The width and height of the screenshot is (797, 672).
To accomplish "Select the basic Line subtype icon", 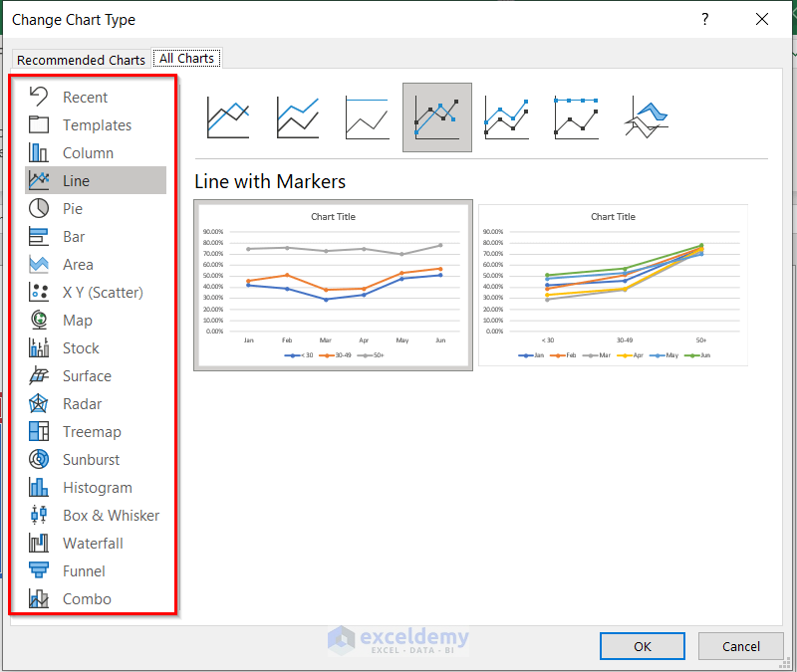I will coord(228,117).
